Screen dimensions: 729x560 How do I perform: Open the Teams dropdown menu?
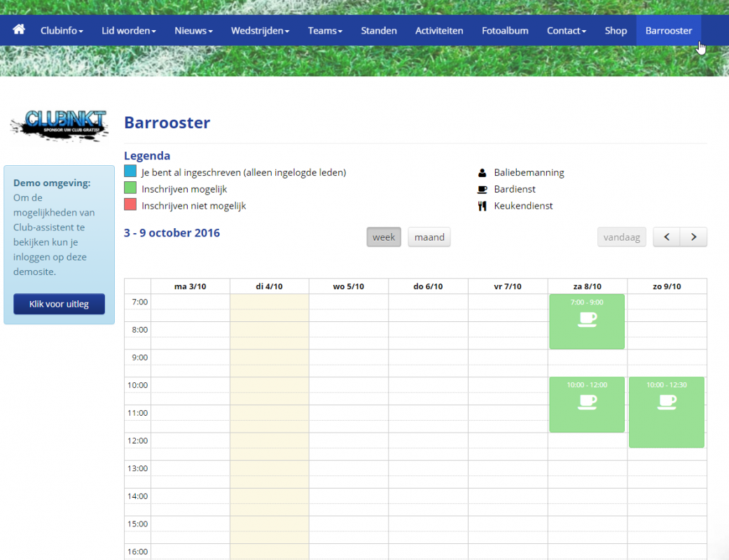(x=325, y=31)
